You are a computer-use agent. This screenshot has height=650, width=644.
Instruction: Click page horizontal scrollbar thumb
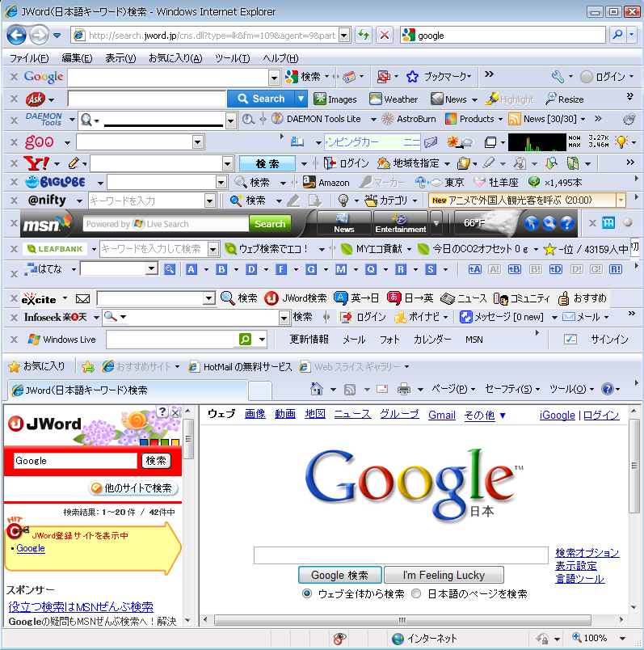402,620
